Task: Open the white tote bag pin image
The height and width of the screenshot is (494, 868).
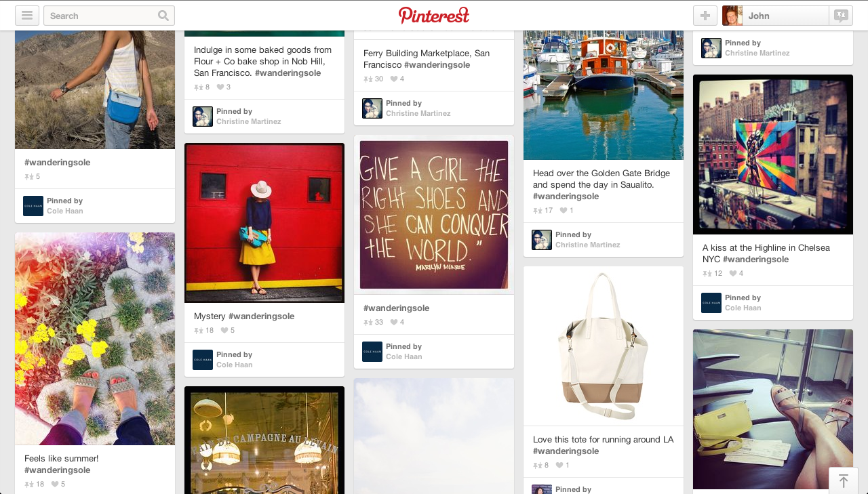Action: (604, 346)
